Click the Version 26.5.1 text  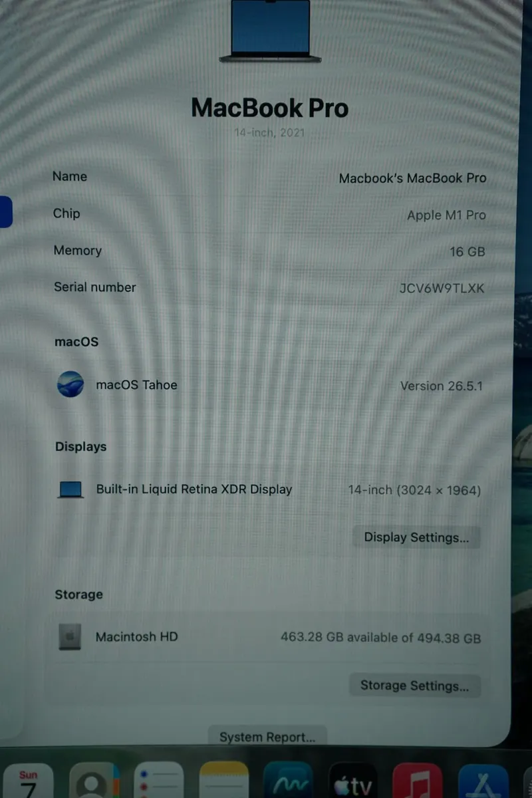(442, 386)
